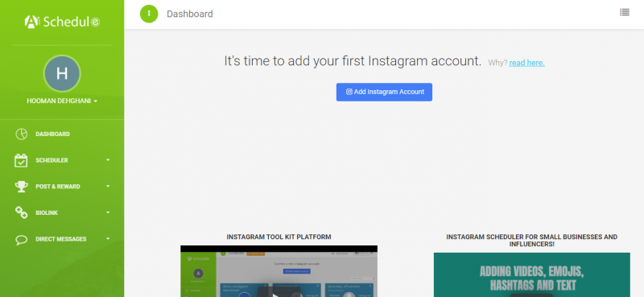Image resolution: width=644 pixels, height=297 pixels.
Task: Open the list icon at top right
Action: 625,12
